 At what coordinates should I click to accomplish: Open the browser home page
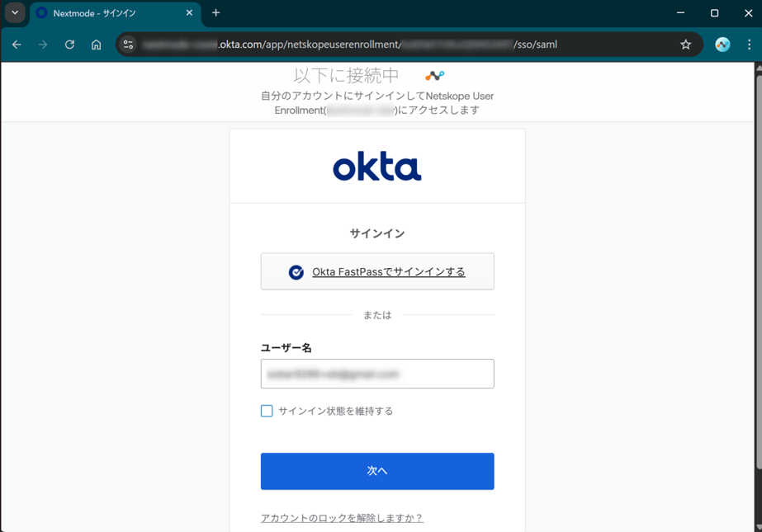coord(97,45)
